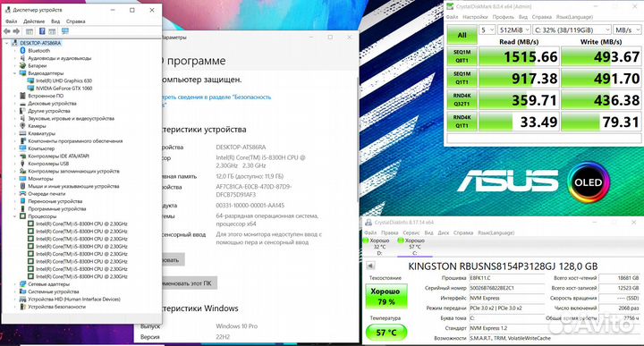This screenshot has width=644, height=346.
Task: Click the serial number field 50026B768228E2C1
Action: [507, 288]
